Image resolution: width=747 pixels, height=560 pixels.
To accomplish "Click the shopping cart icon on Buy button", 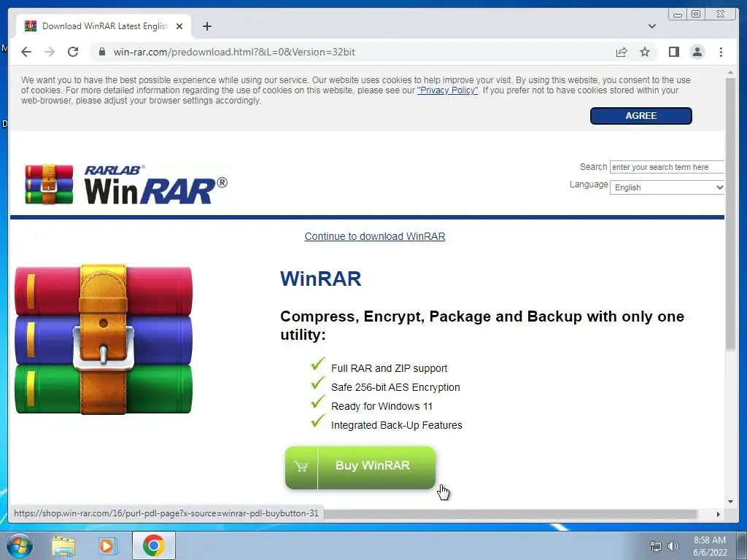I will tap(301, 466).
